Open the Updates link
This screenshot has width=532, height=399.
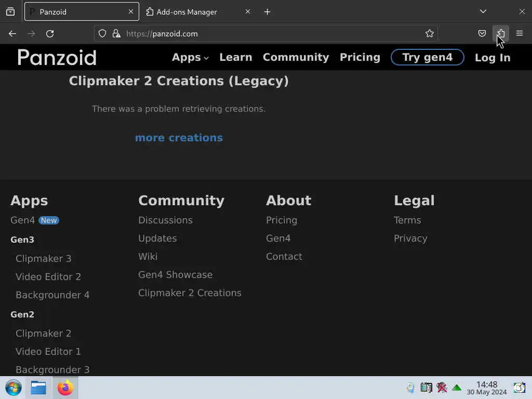[157, 238]
